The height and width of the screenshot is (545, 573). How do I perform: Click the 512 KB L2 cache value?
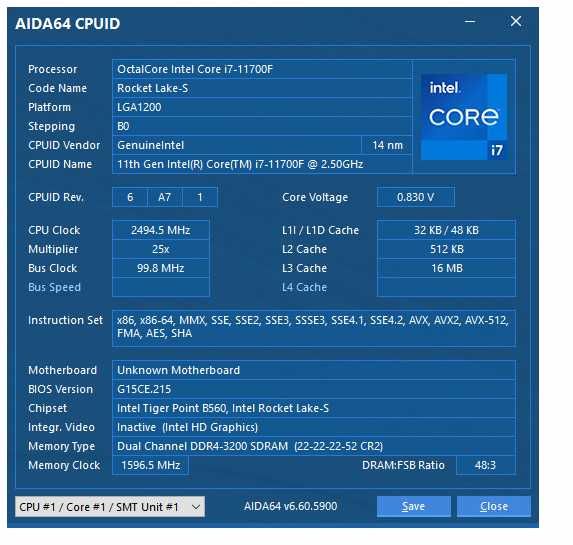[446, 249]
